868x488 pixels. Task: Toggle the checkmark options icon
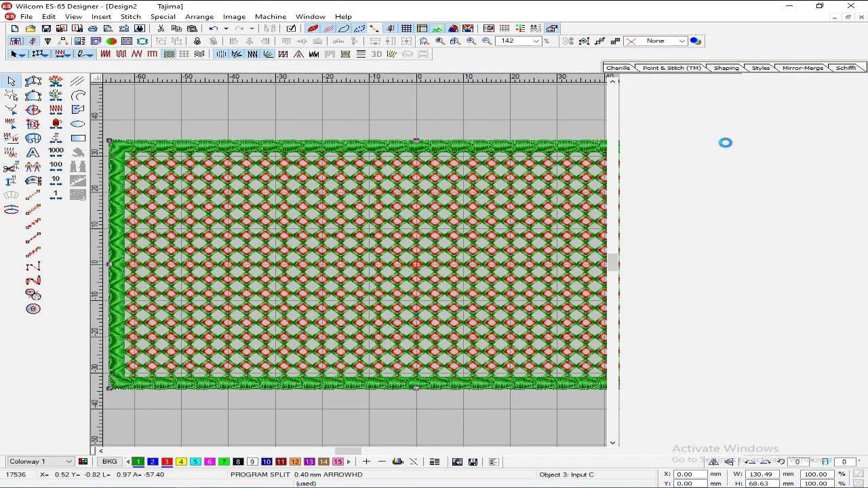click(292, 28)
